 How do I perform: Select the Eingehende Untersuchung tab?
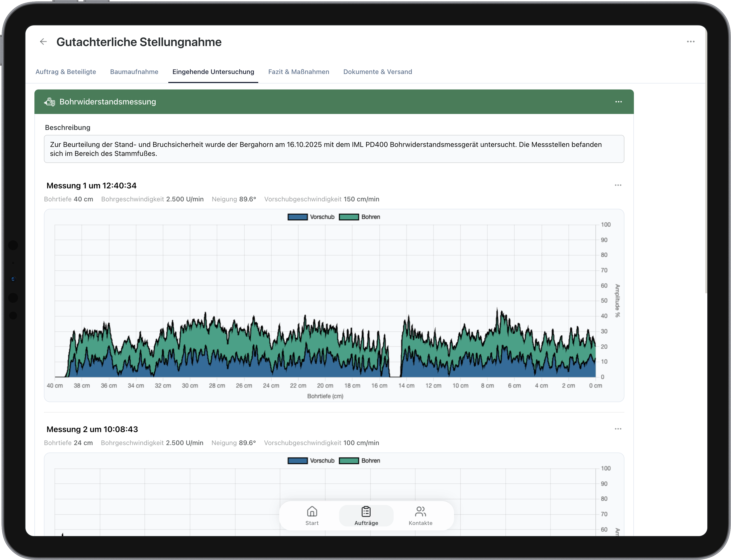(x=213, y=72)
